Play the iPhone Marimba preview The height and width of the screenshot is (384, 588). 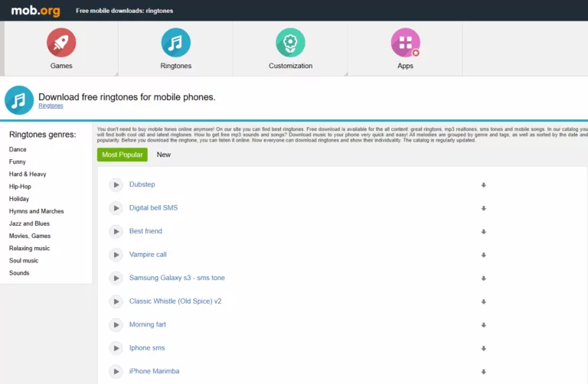[116, 372]
